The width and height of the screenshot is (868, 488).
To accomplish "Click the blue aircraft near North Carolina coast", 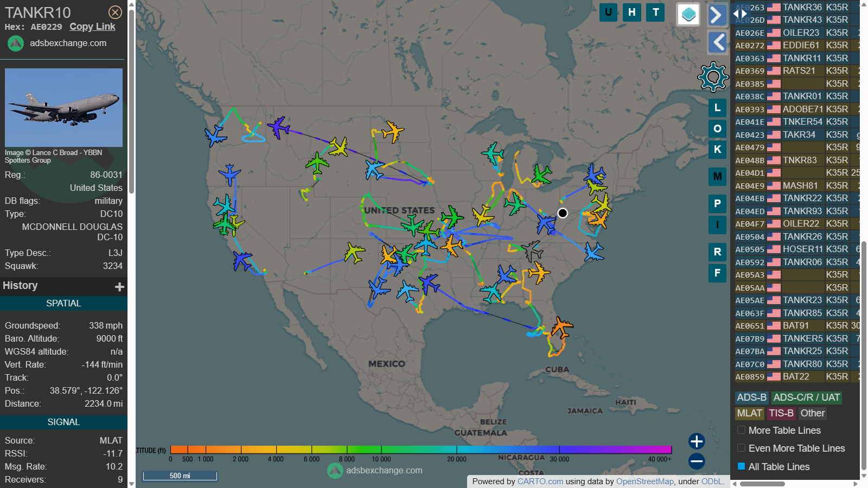I will tap(593, 252).
